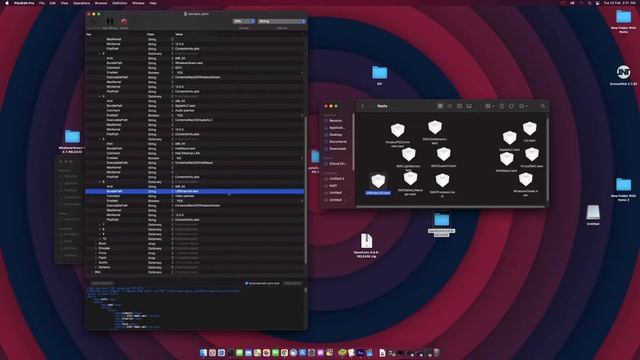Image resolution: width=640 pixels, height=360 pixels.
Task: Select the SMCLightSensor.kext file icon
Action: (409, 155)
